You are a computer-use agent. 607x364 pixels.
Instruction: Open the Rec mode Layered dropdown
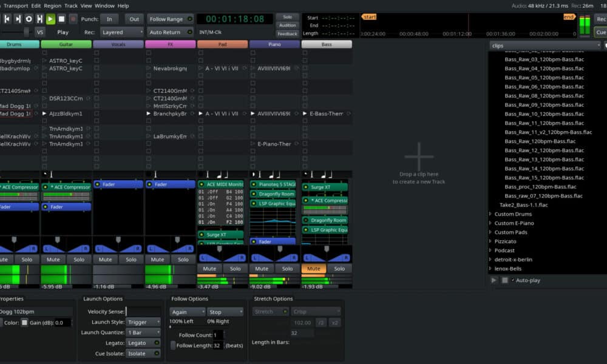[122, 32]
